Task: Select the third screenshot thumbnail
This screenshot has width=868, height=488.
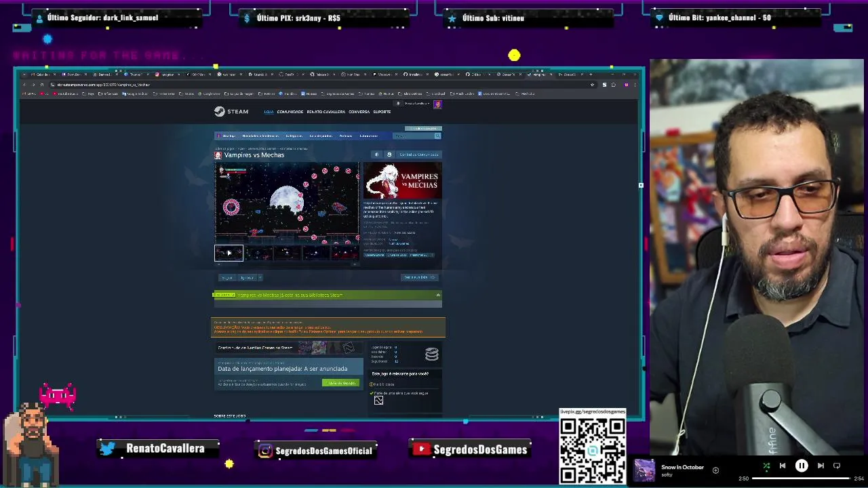Action: click(287, 253)
